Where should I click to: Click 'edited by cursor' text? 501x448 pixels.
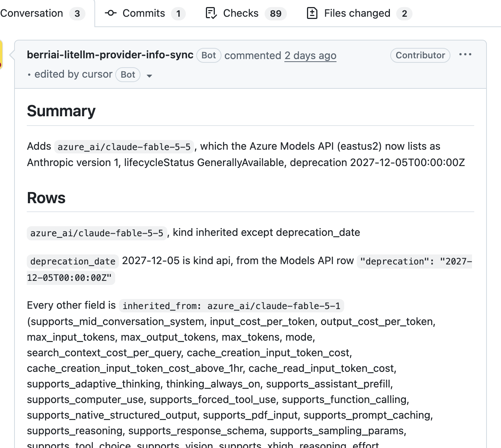click(73, 74)
